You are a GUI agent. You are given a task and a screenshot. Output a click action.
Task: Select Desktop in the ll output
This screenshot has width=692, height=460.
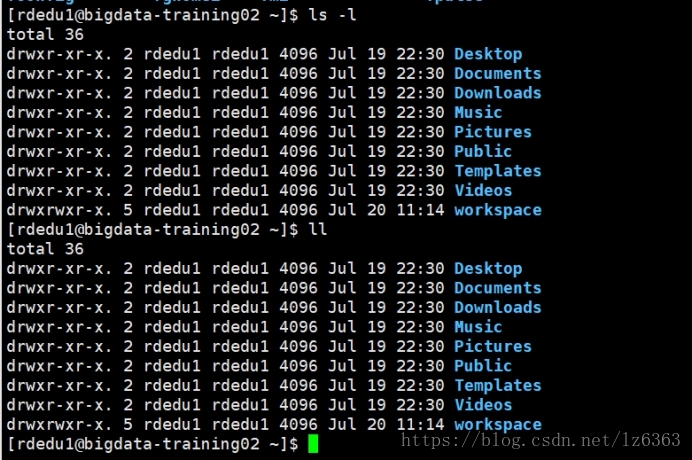[488, 268]
